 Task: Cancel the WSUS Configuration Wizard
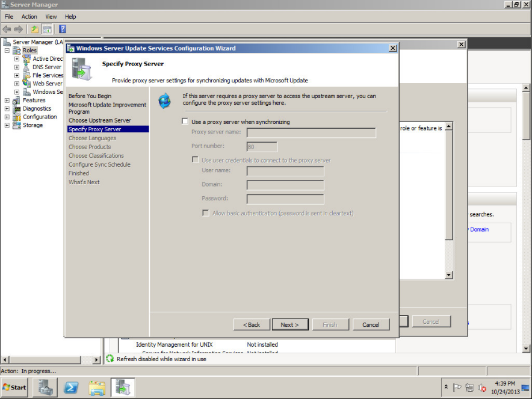(x=371, y=325)
